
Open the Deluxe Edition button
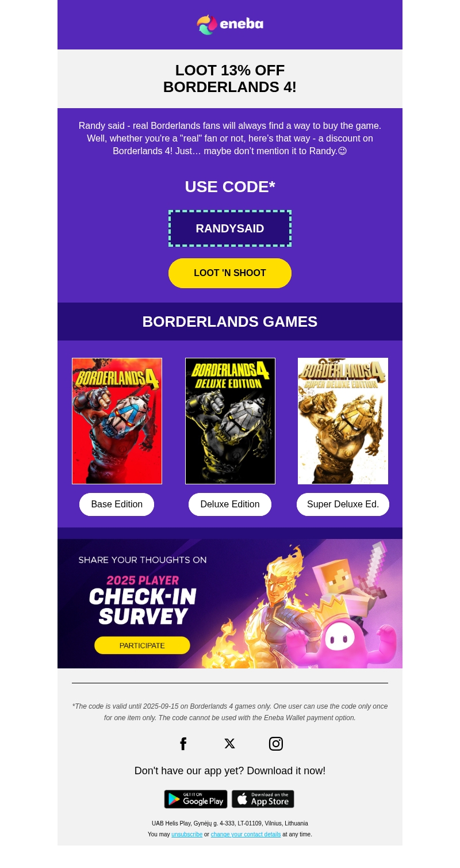tap(230, 504)
